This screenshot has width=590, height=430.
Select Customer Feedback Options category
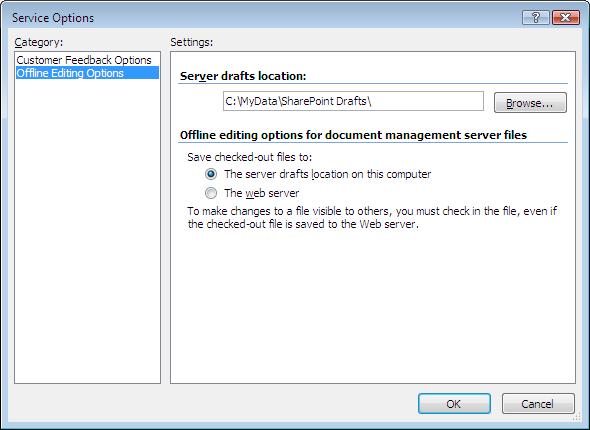coord(84,60)
